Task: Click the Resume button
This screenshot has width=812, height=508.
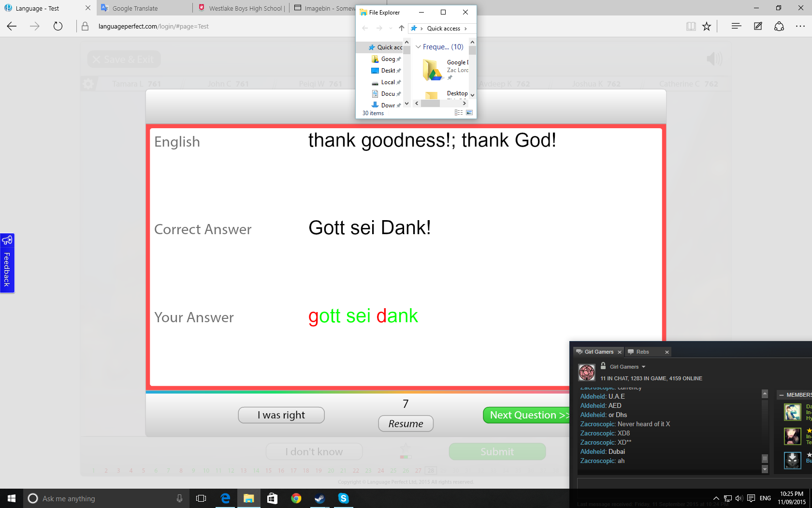Action: (406, 424)
